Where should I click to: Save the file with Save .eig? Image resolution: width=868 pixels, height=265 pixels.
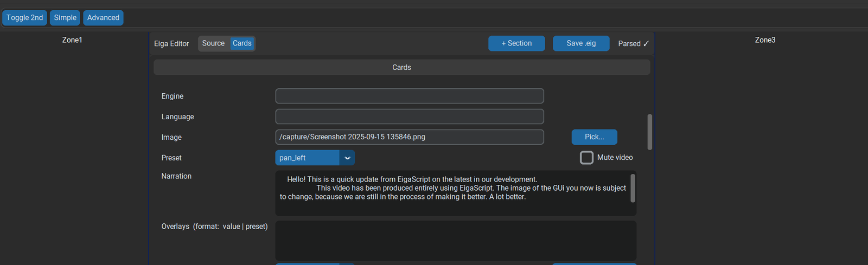[x=580, y=43]
